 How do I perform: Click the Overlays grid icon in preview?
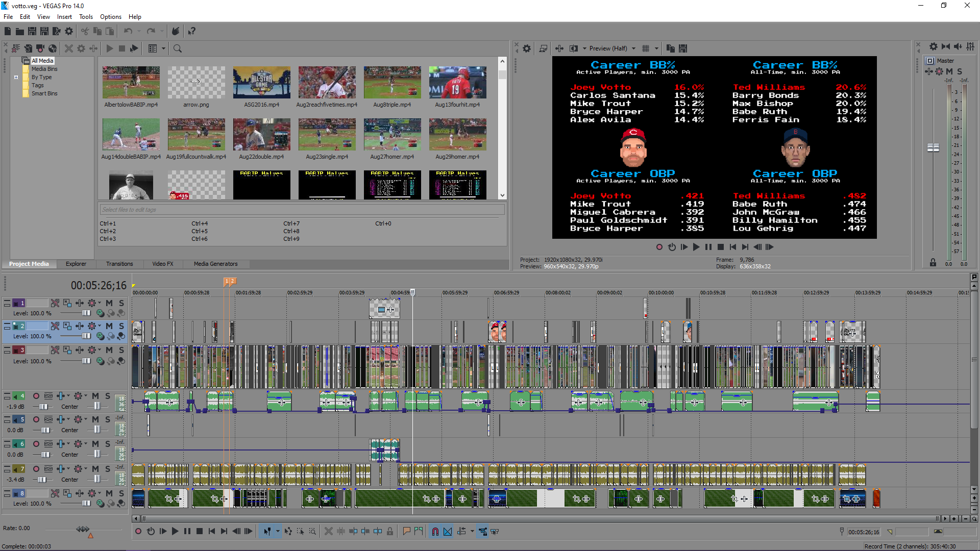point(646,48)
